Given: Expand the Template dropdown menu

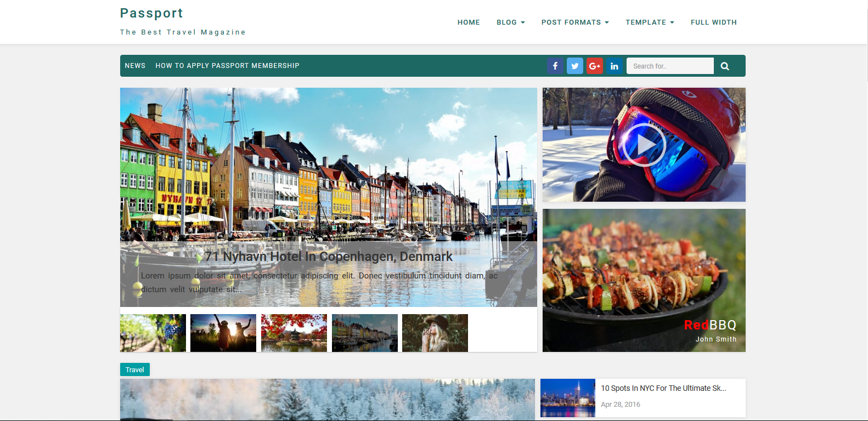Looking at the screenshot, I should [649, 22].
